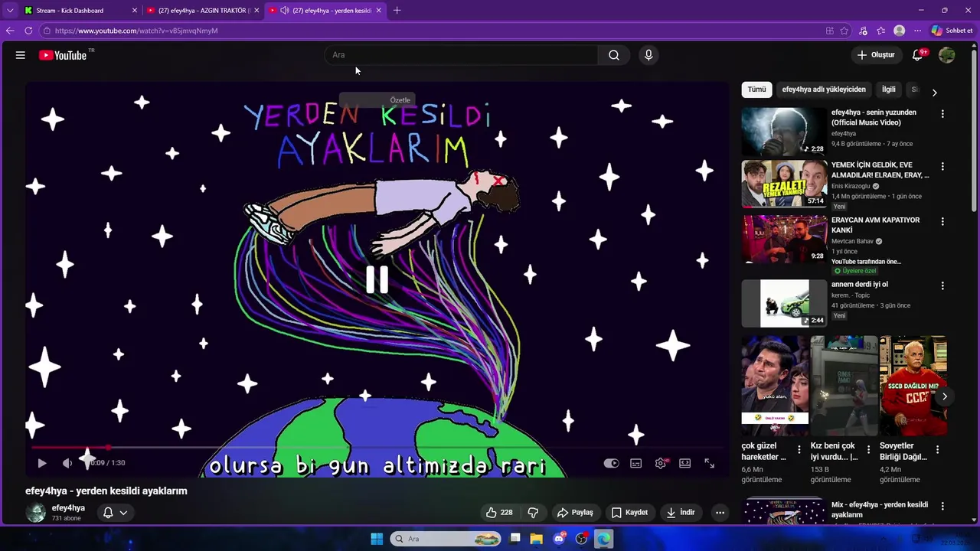Go back with the browser back arrow

[10, 31]
